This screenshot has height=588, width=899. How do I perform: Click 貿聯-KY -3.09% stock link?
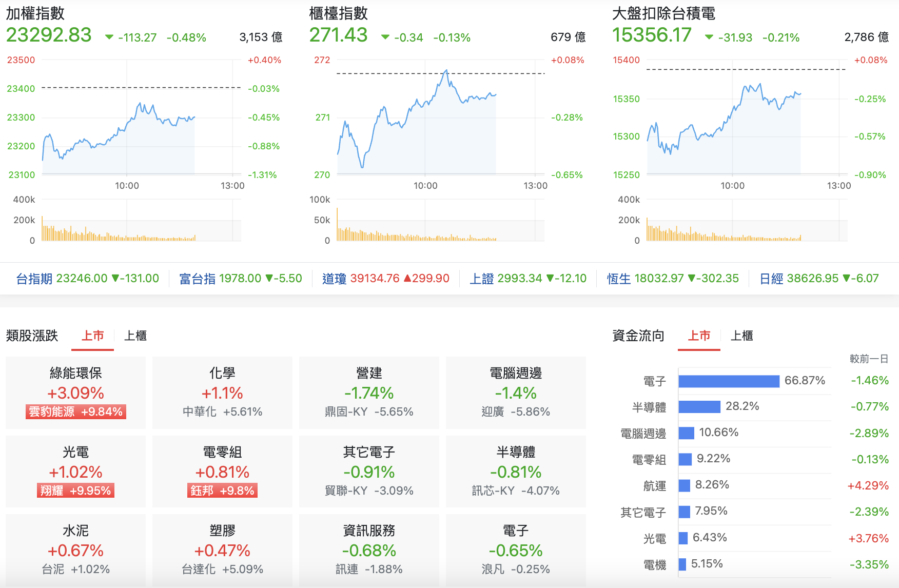(x=369, y=491)
